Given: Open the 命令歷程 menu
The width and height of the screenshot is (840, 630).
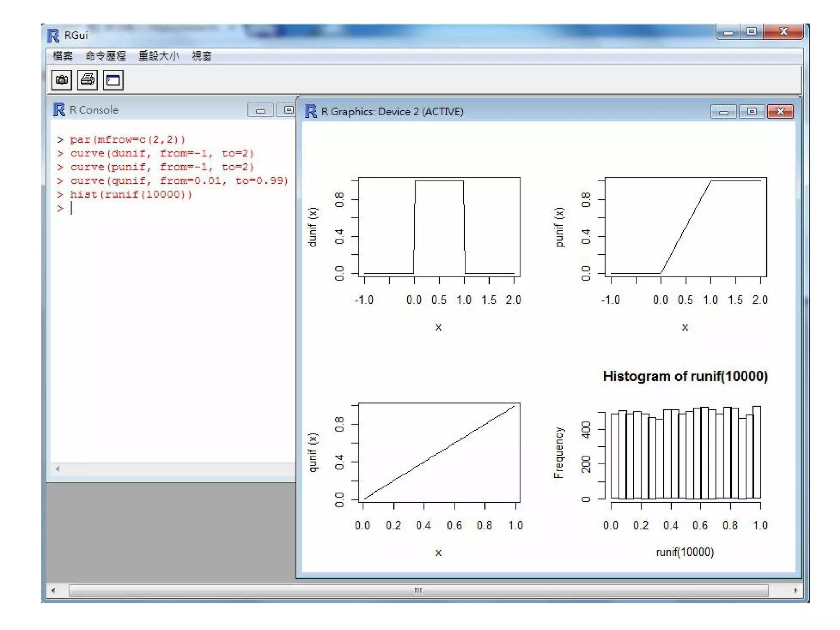Looking at the screenshot, I should point(105,56).
